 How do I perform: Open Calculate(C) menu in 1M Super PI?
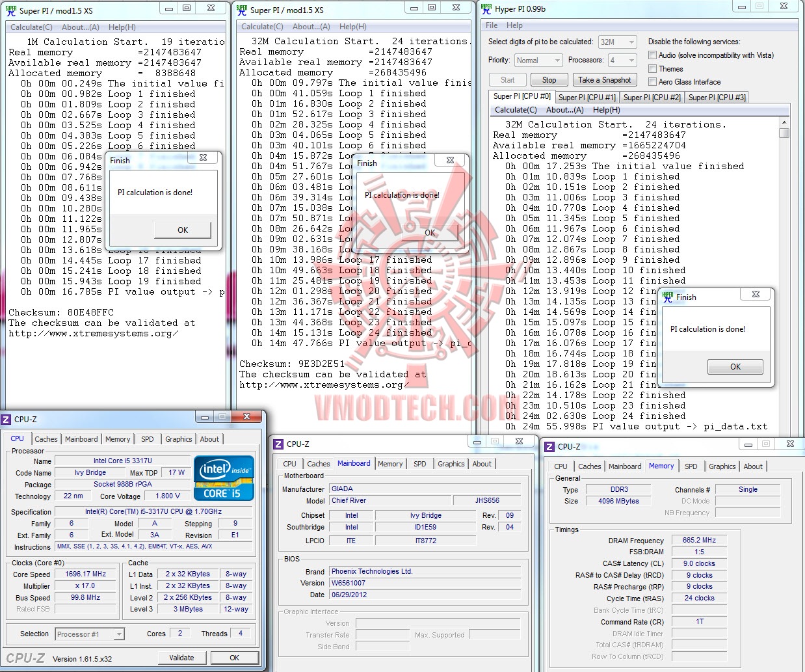31,27
